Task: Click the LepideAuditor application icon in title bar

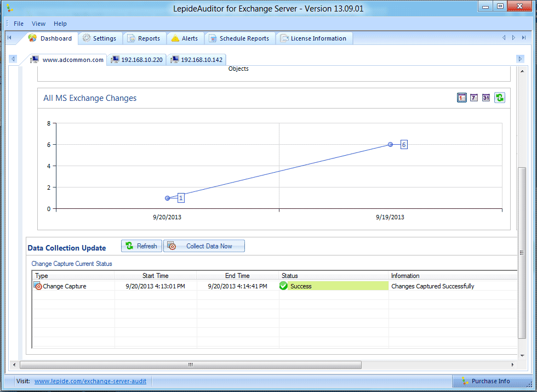Action: (x=10, y=8)
